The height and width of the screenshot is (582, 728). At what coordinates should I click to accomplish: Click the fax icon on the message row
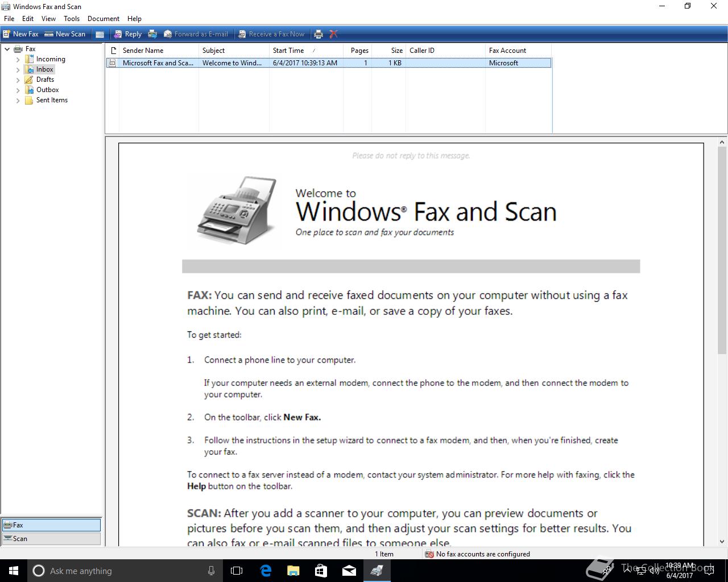pos(113,63)
